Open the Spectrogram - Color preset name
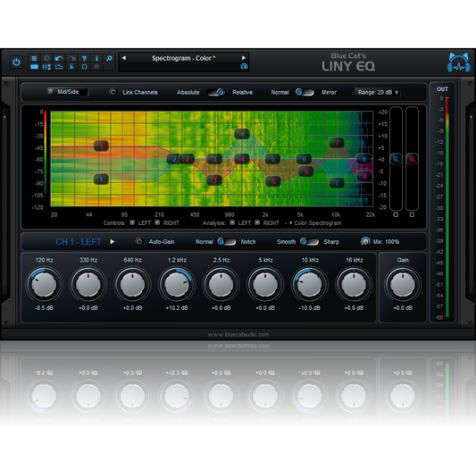Screen dimensions: 476x476 (183, 58)
